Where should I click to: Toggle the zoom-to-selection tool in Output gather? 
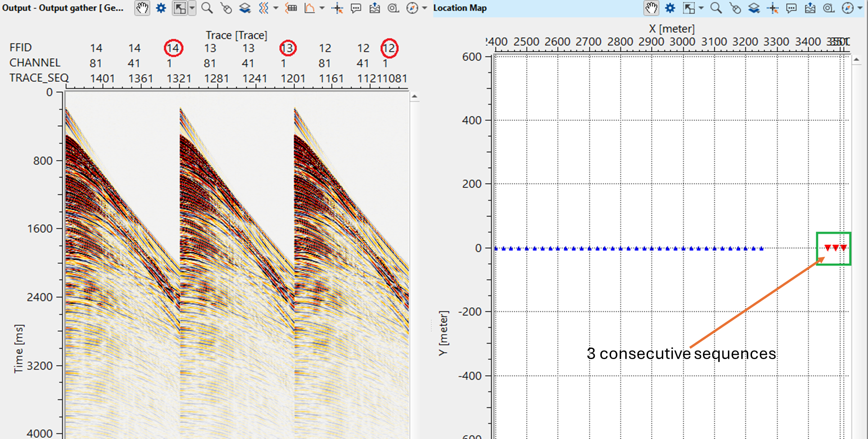179,8
